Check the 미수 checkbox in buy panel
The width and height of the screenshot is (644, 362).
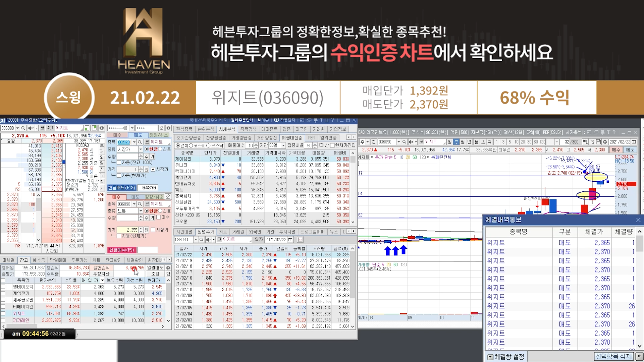(159, 218)
